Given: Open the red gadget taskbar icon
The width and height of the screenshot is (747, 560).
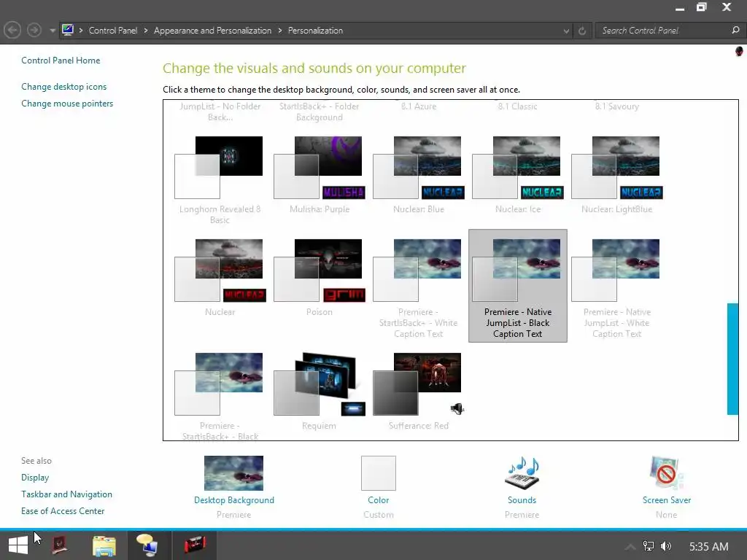Looking at the screenshot, I should [196, 545].
